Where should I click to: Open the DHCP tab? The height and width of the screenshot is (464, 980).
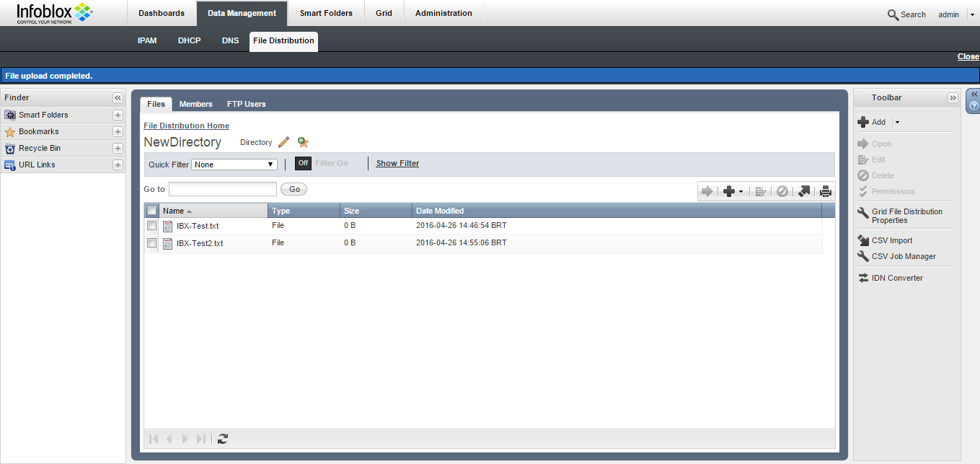(x=189, y=40)
